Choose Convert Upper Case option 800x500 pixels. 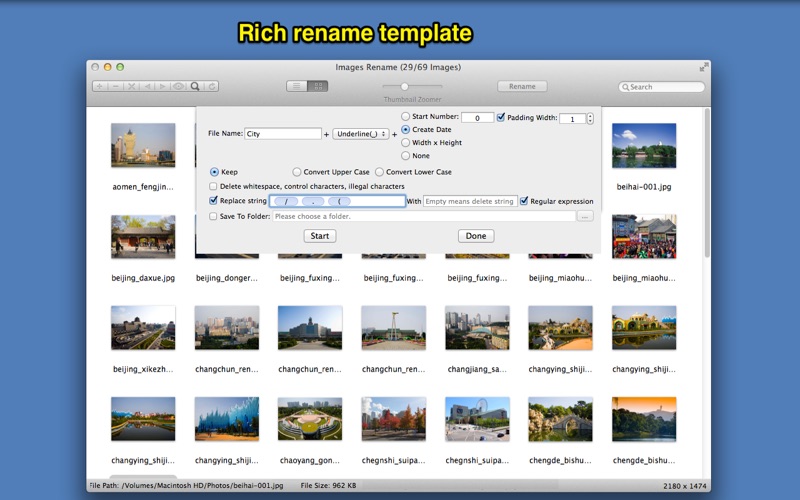click(x=297, y=172)
